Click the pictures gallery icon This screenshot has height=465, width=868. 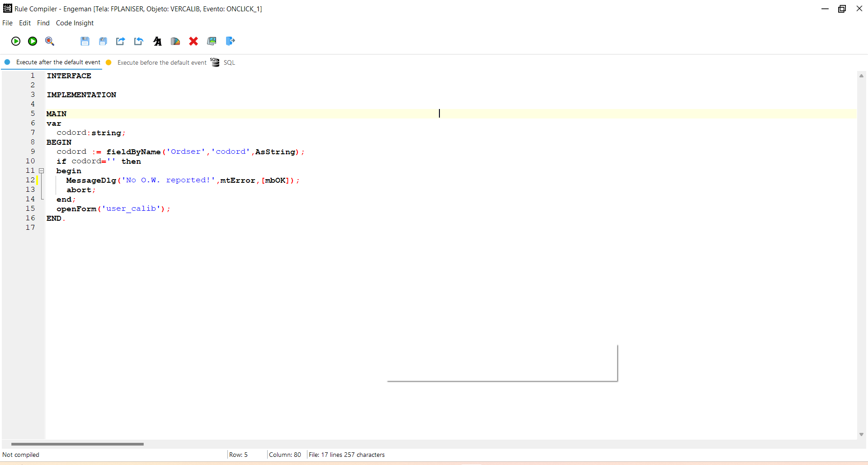pos(212,41)
